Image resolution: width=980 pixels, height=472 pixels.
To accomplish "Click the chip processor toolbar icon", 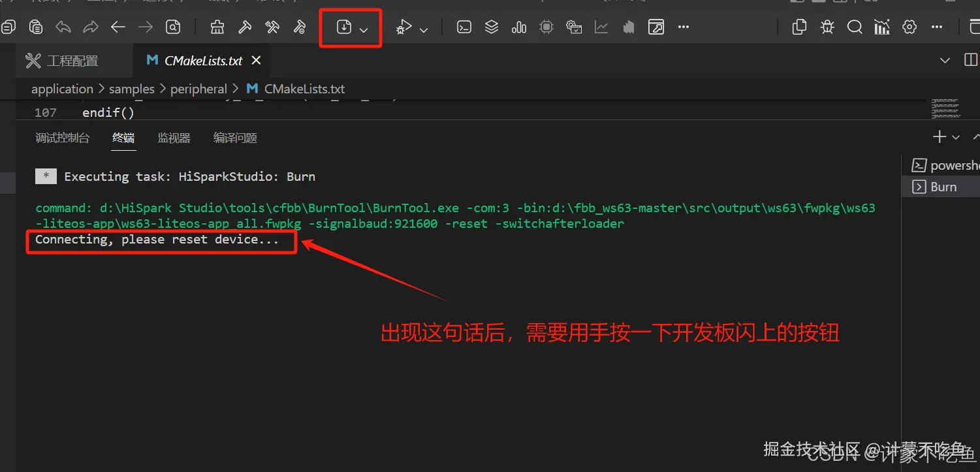I will pyautogui.click(x=546, y=27).
